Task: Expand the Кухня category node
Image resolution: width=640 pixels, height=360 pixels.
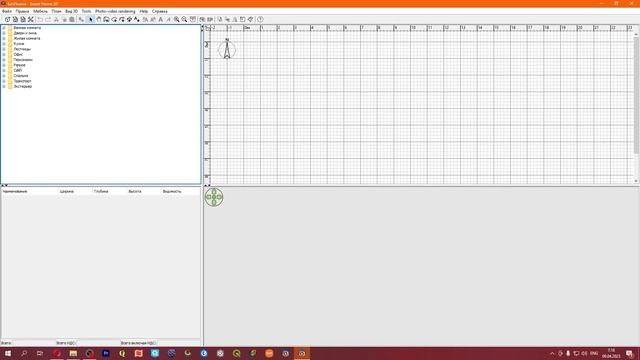Action: point(4,44)
